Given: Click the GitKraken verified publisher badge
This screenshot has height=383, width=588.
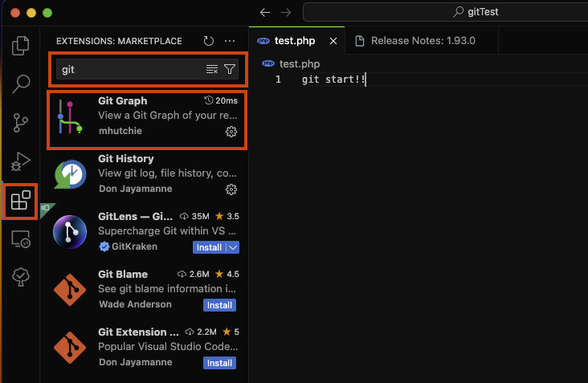Looking at the screenshot, I should point(104,247).
